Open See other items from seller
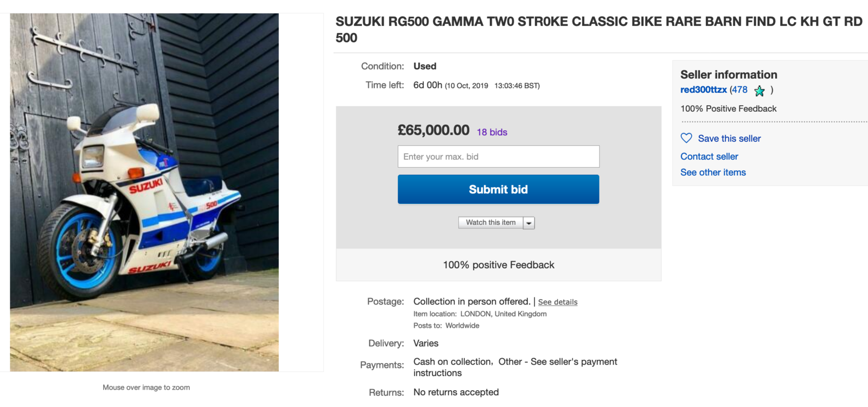Image resolution: width=868 pixels, height=407 pixels. (x=713, y=173)
